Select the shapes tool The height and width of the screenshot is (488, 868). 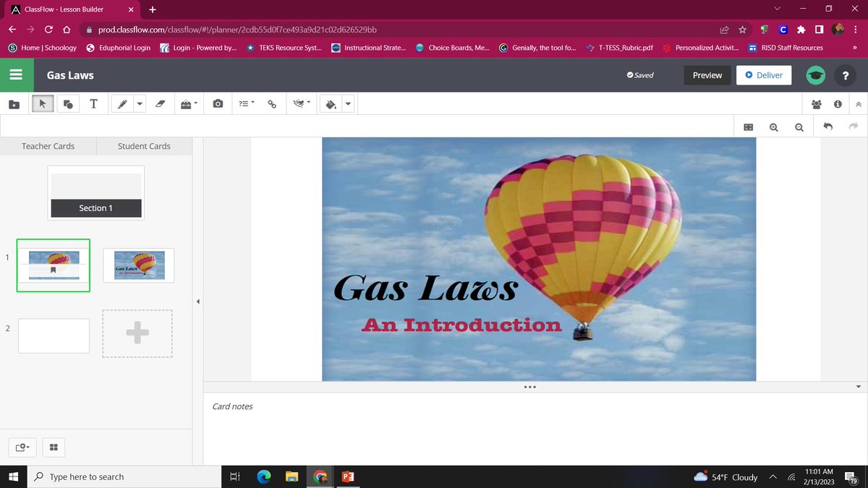(x=68, y=104)
